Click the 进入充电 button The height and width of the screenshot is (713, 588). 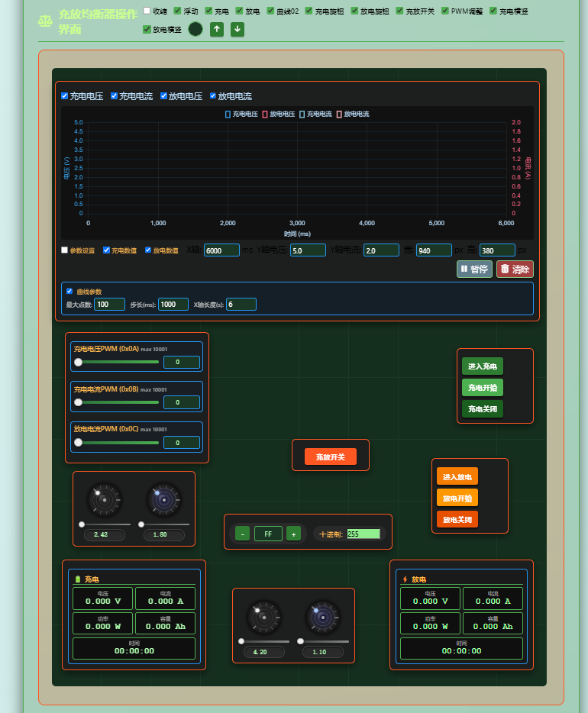click(x=483, y=366)
